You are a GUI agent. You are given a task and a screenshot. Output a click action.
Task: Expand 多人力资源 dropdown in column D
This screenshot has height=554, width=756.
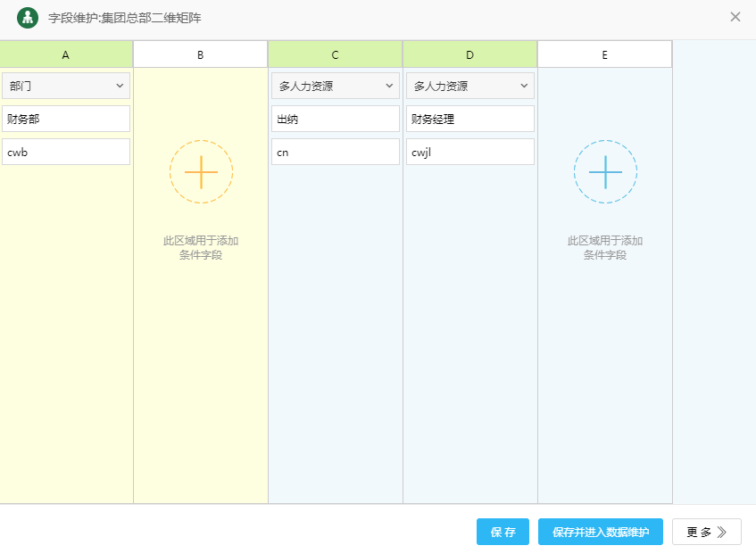470,87
